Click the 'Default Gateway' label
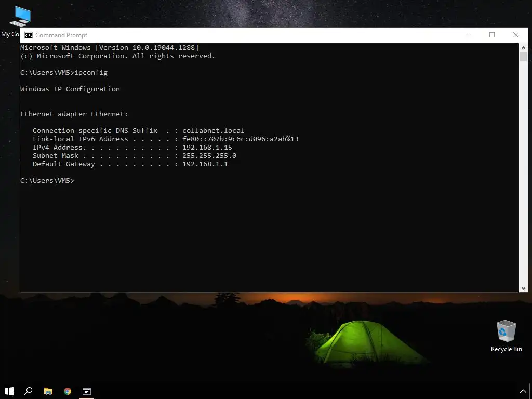Image resolution: width=532 pixels, height=399 pixels. (64, 164)
